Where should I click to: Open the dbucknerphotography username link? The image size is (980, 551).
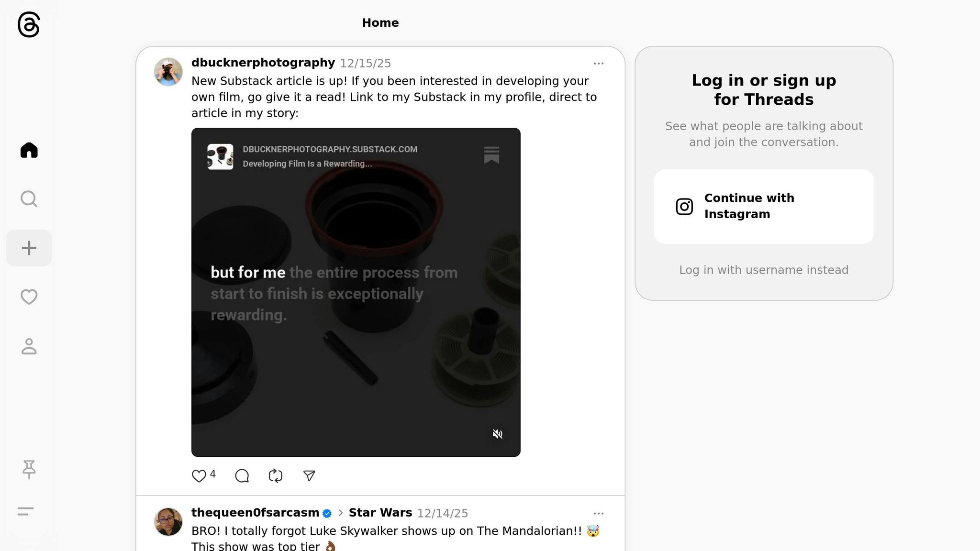coord(263,63)
